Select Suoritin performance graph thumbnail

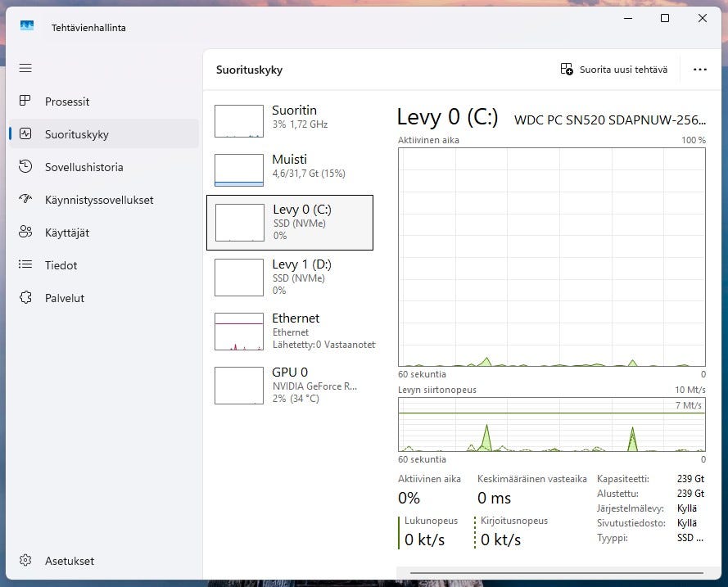(x=239, y=121)
